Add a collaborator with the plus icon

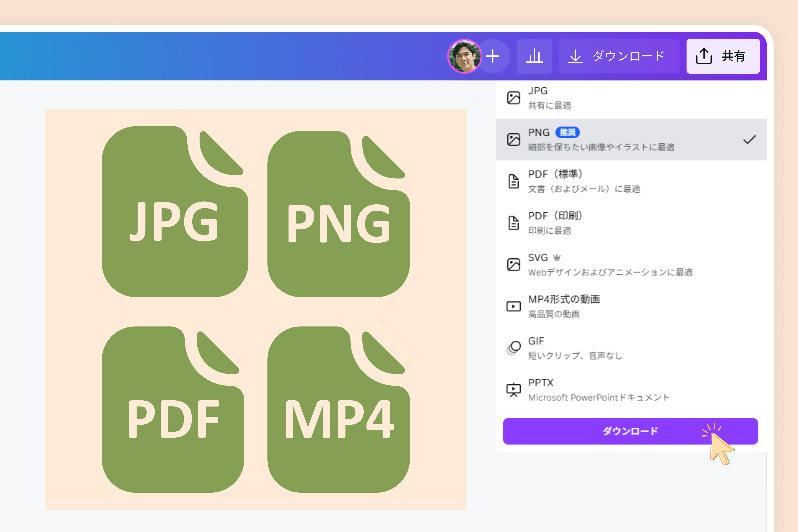(493, 56)
